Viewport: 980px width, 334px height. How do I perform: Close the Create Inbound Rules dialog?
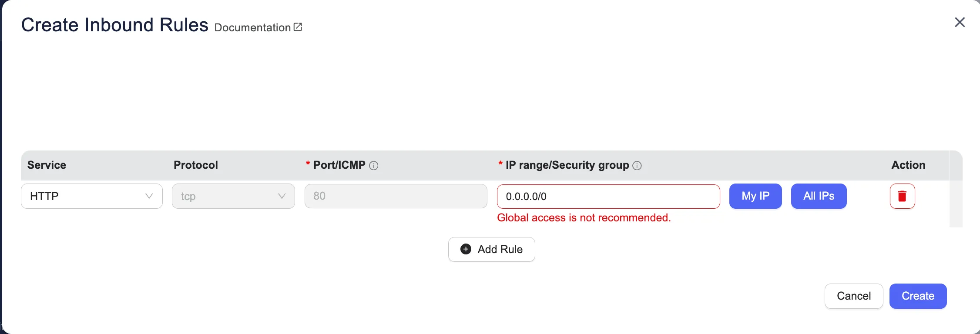[960, 22]
